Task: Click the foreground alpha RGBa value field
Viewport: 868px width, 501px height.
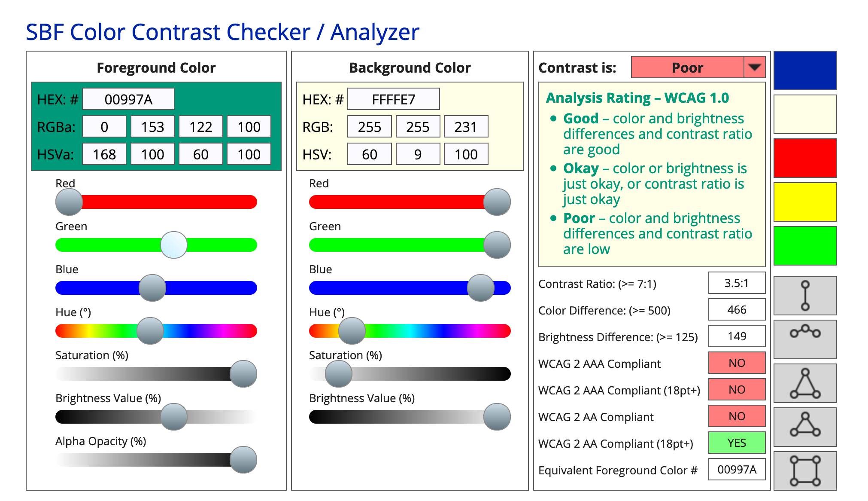Action: tap(249, 127)
